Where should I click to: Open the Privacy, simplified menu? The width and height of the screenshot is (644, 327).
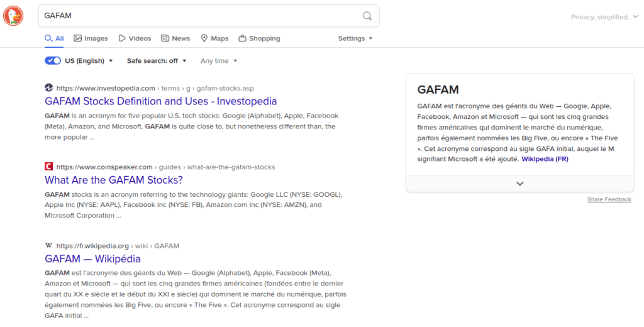click(x=604, y=17)
